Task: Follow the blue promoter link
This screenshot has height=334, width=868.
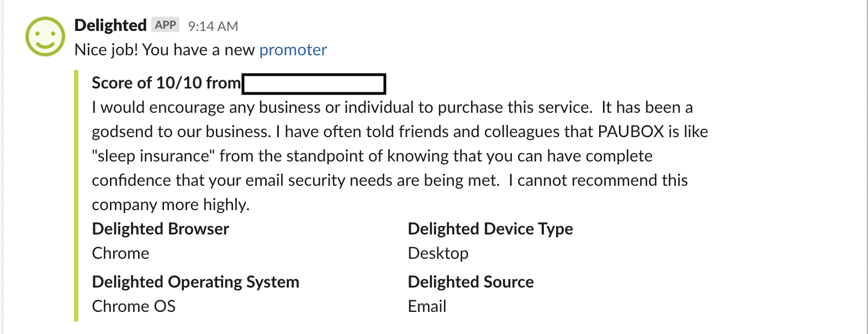Action: (x=293, y=50)
